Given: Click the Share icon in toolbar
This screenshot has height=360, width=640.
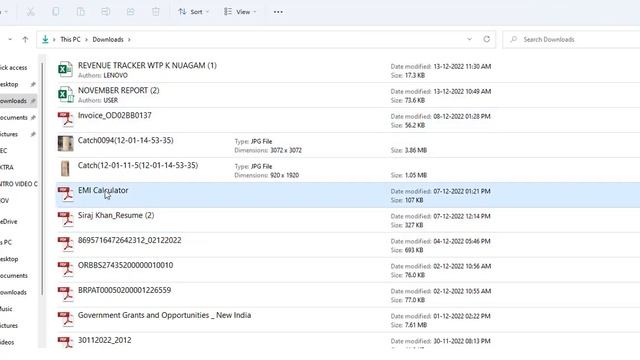Looking at the screenshot, I should coord(131,12).
